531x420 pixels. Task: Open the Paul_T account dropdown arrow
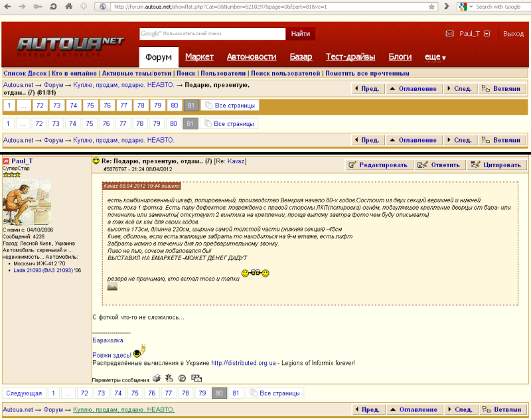pos(487,34)
